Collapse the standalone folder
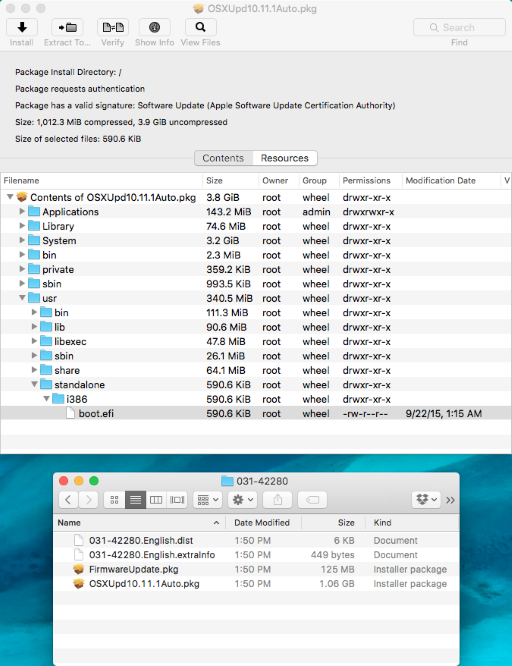The height and width of the screenshot is (666, 512). tap(34, 384)
